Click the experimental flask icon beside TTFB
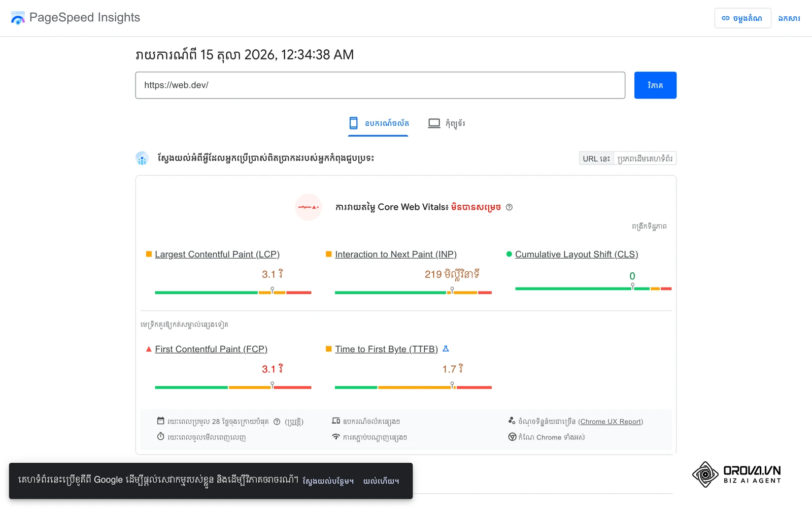The height and width of the screenshot is (508, 812). (x=446, y=349)
